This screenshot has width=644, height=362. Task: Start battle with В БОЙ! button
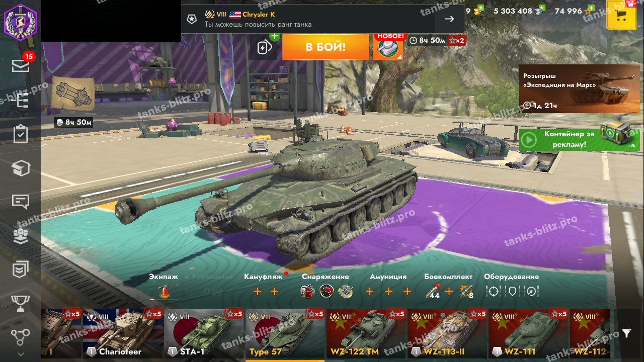click(x=326, y=47)
